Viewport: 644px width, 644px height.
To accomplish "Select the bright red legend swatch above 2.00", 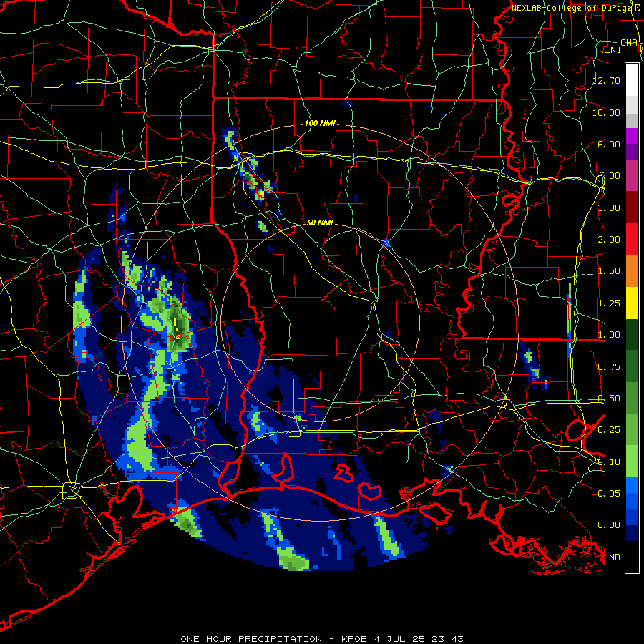I will click(x=632, y=239).
